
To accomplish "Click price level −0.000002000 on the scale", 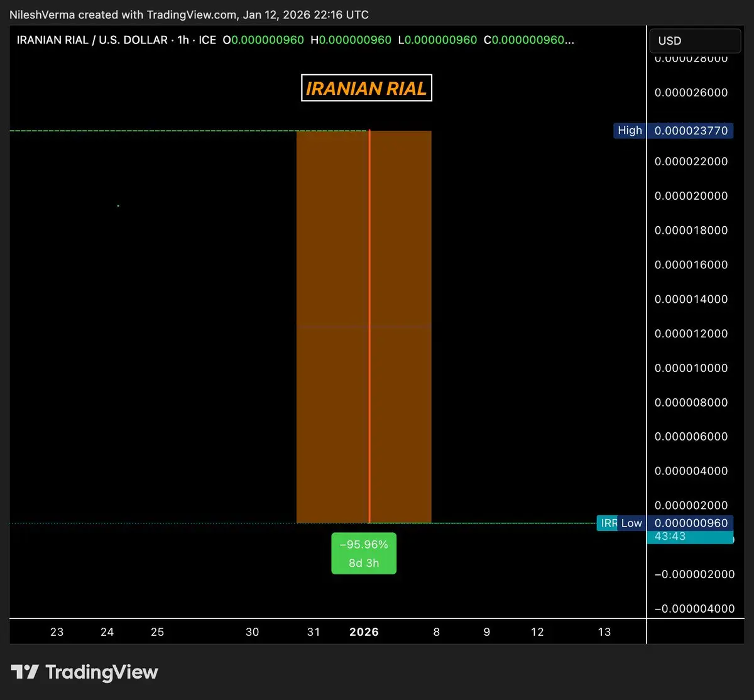I will click(694, 574).
